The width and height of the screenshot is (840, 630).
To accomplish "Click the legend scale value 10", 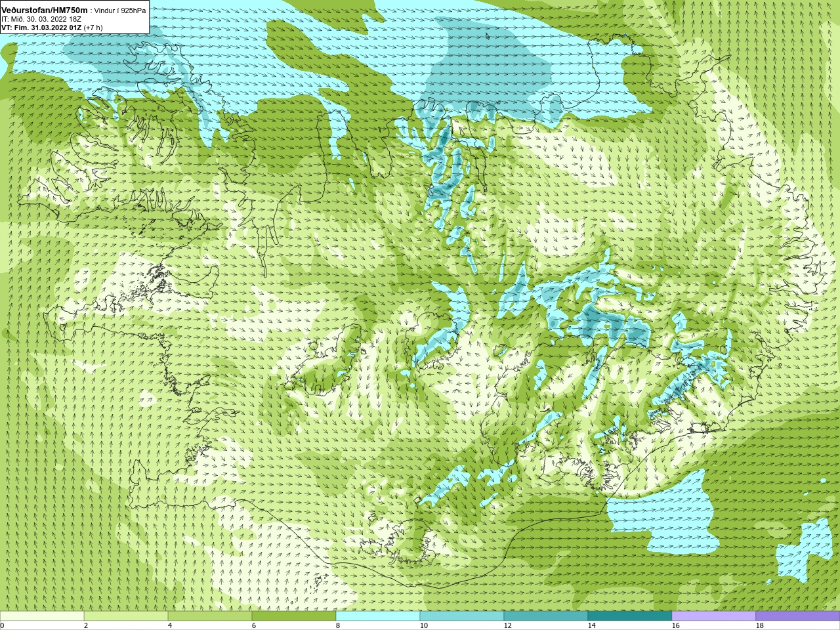I will point(423,625).
